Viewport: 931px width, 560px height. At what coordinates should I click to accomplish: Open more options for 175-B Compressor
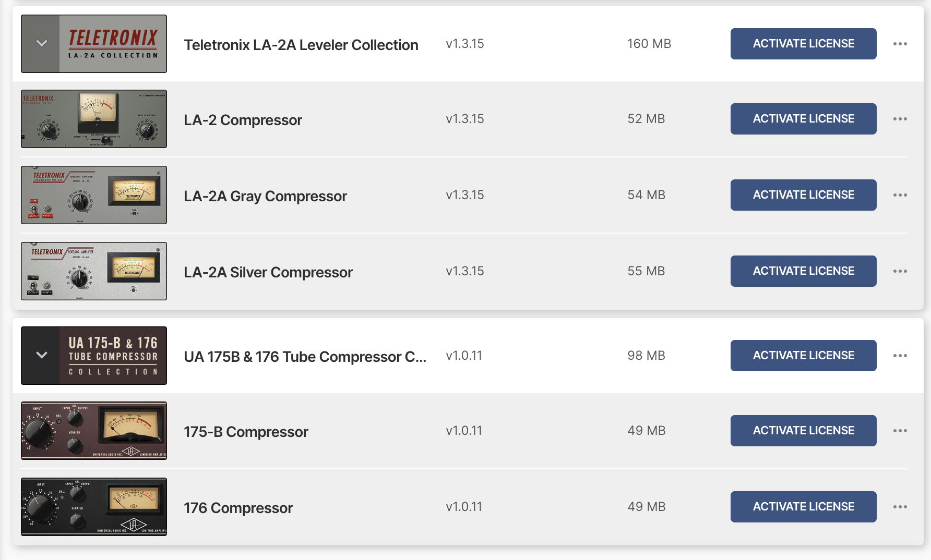click(x=900, y=431)
